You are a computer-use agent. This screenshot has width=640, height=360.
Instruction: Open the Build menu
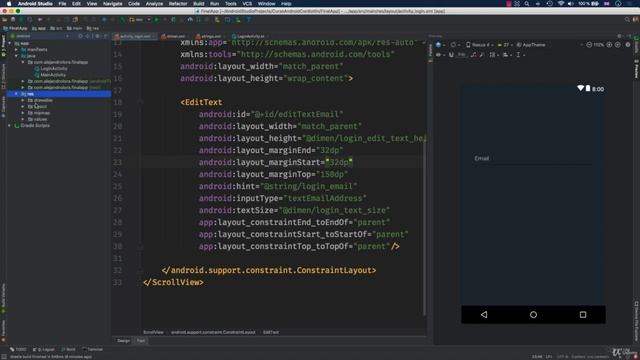tap(199, 4)
